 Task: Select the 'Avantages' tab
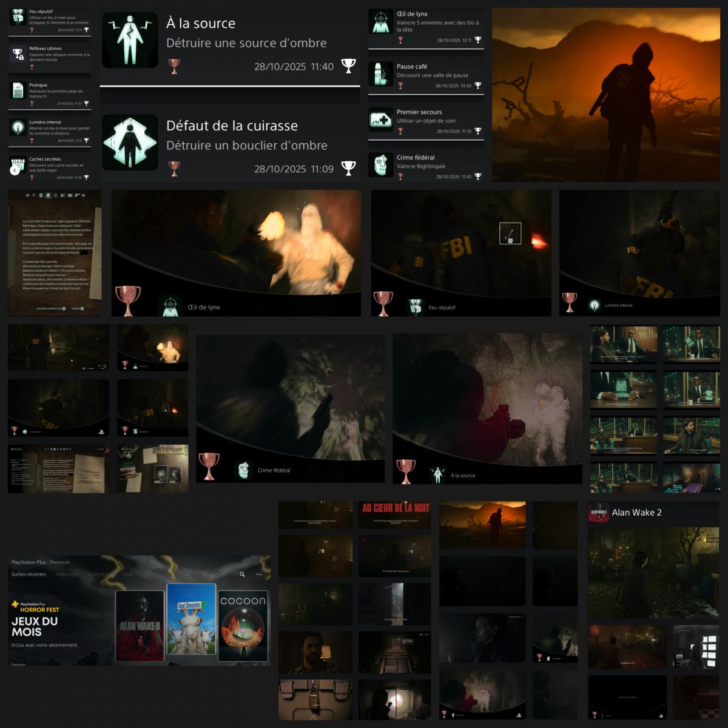tap(67, 574)
